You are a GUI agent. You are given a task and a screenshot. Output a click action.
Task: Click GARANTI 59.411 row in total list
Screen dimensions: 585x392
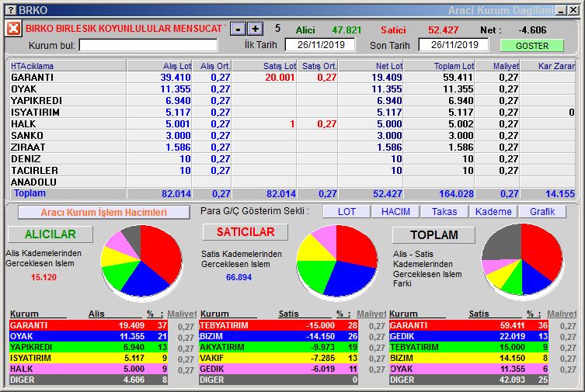pos(468,325)
